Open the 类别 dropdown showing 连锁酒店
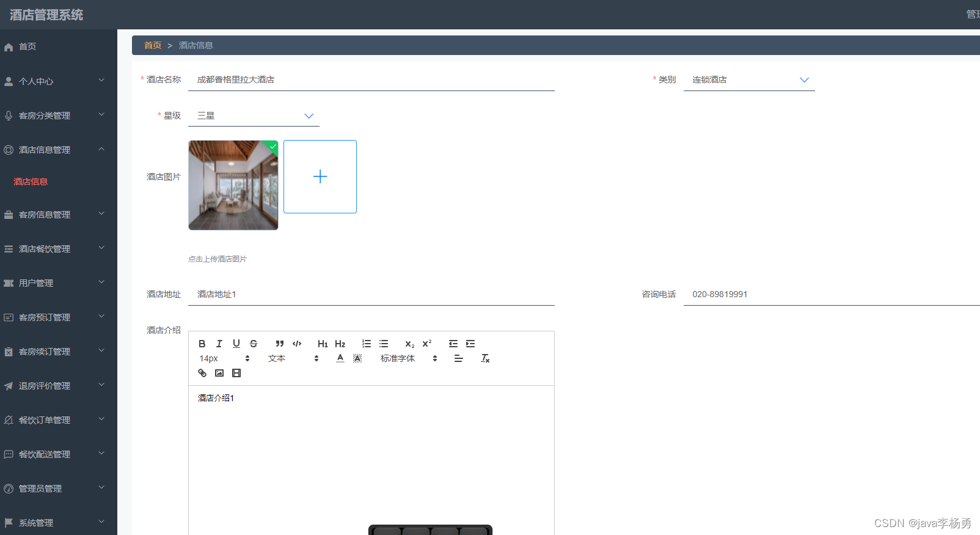This screenshot has width=980, height=535. pos(748,80)
